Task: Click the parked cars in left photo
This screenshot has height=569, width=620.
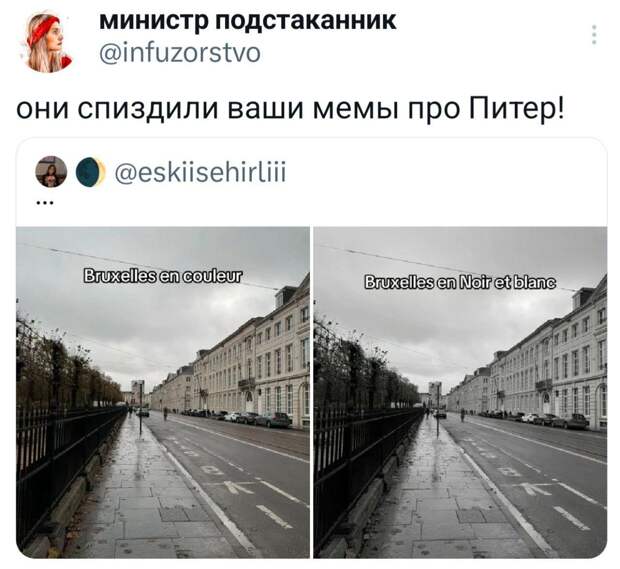Action: click(243, 418)
